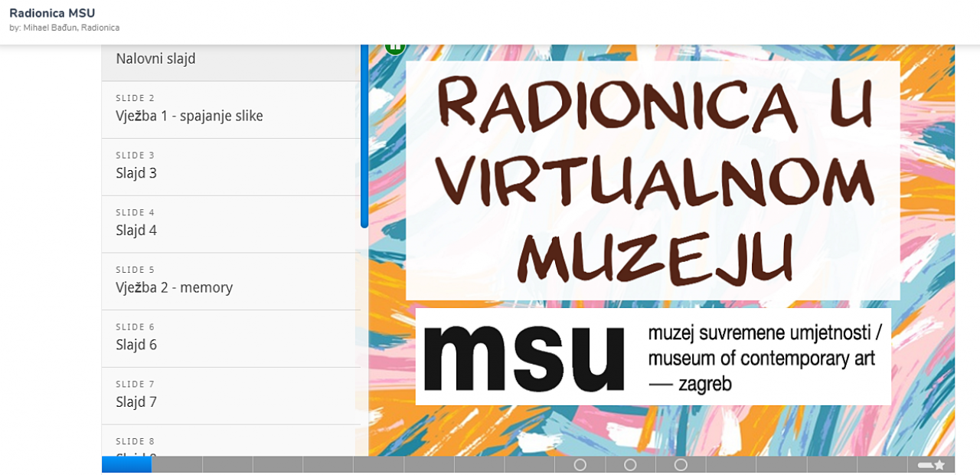Choose 'Slajd 7' from the slide menu

click(x=231, y=396)
